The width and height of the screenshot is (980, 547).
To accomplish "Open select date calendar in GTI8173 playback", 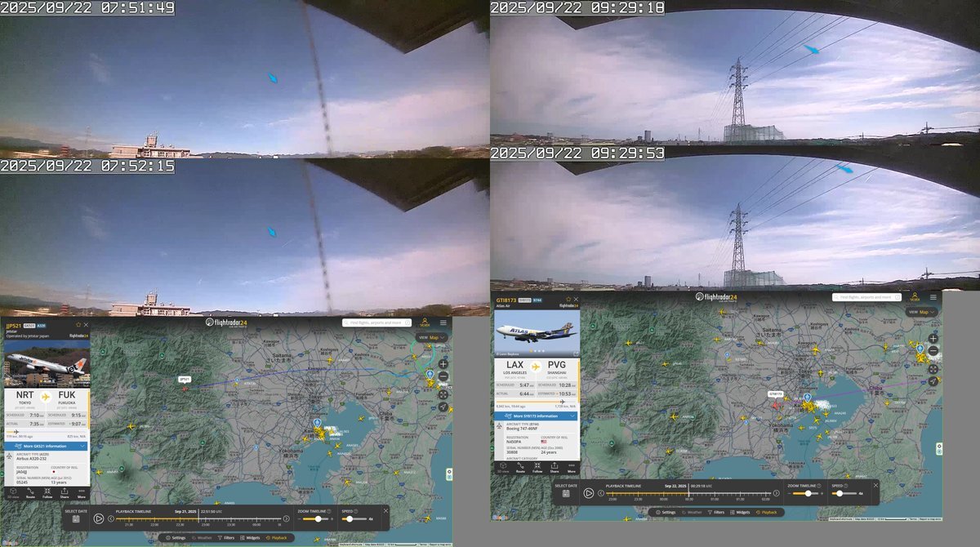I will (566, 495).
